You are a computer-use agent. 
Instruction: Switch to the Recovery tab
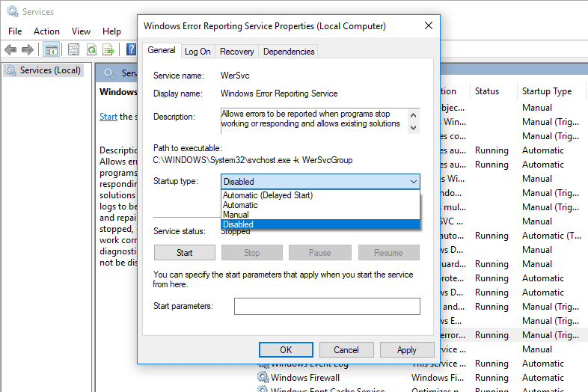[236, 52]
